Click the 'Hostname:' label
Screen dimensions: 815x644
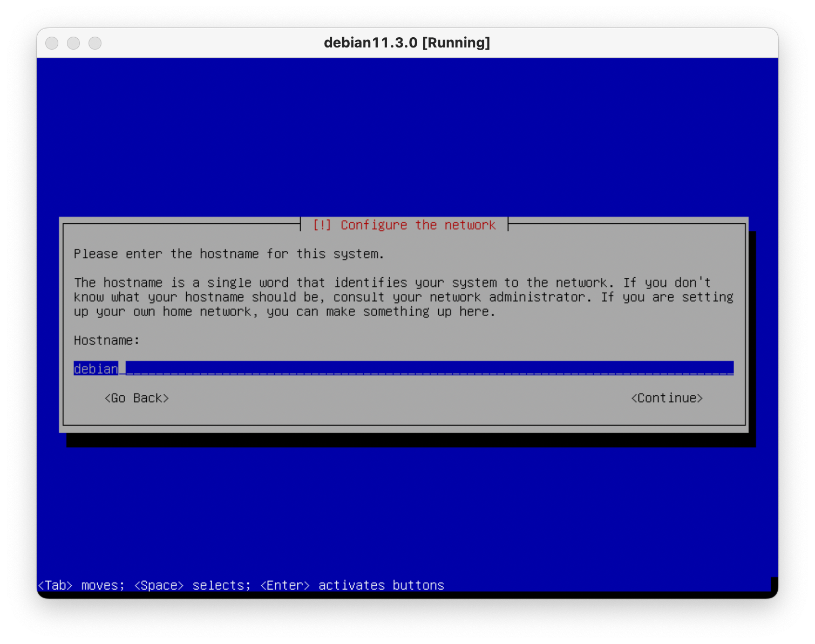pos(106,340)
